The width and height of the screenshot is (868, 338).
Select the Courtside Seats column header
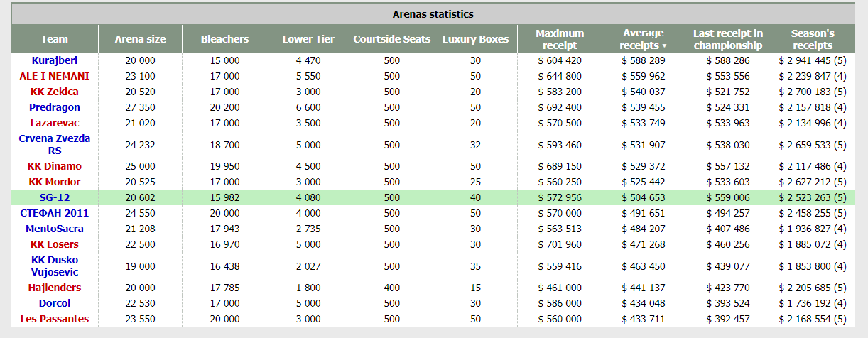[x=392, y=39]
